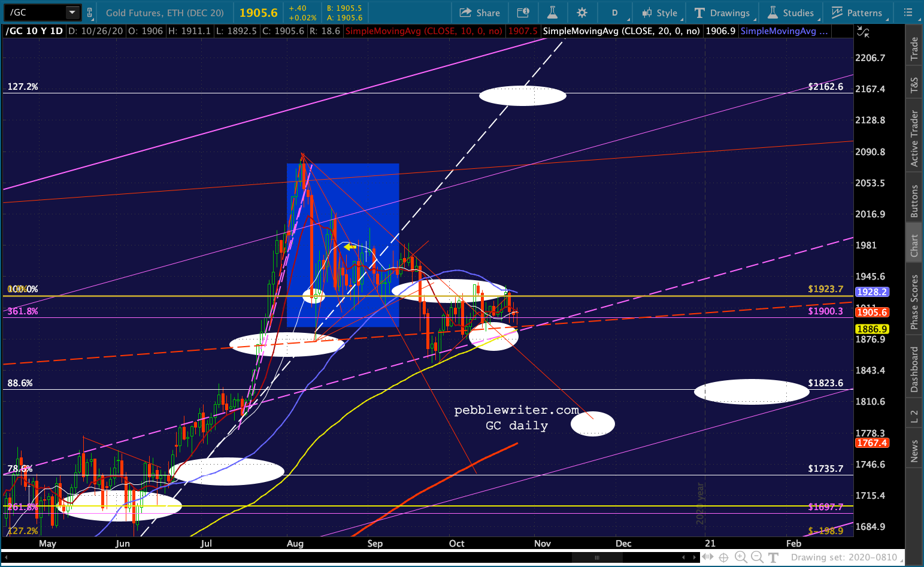Open the Patterns button
The height and width of the screenshot is (567, 924).
pos(857,13)
